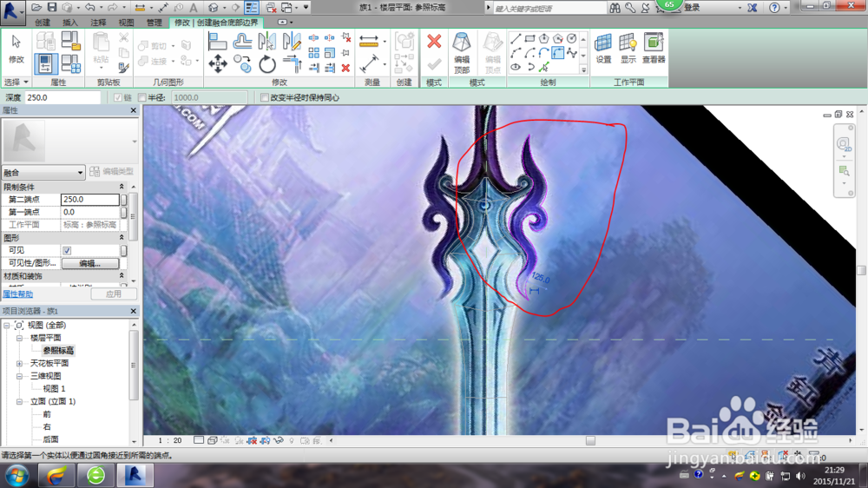Image resolution: width=868 pixels, height=488 pixels.
Task: Collapse the Floor Plans (楼层平面) tree node
Action: point(19,338)
